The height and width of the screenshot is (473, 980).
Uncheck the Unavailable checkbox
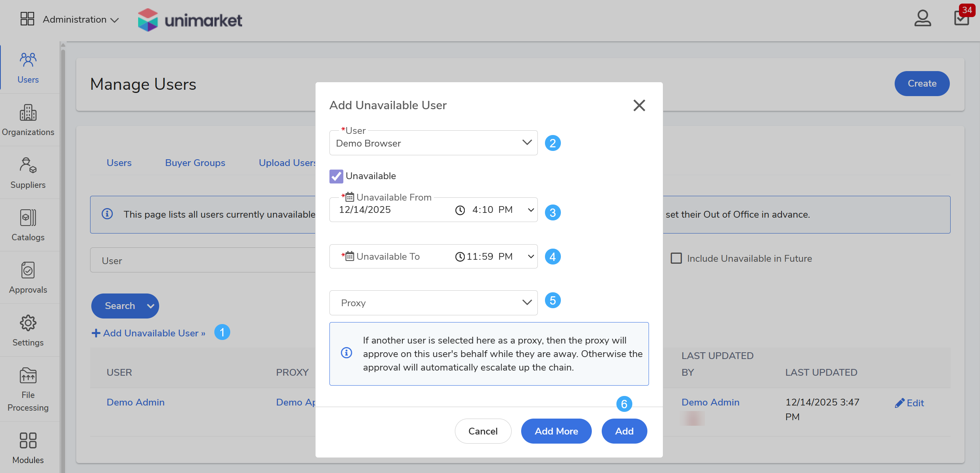tap(336, 176)
